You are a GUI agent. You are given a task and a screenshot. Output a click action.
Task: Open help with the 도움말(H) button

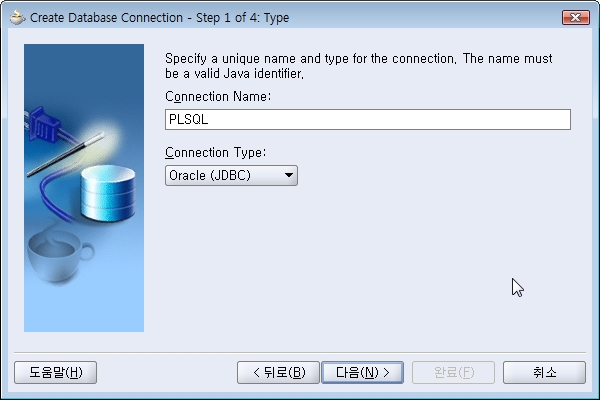55,372
